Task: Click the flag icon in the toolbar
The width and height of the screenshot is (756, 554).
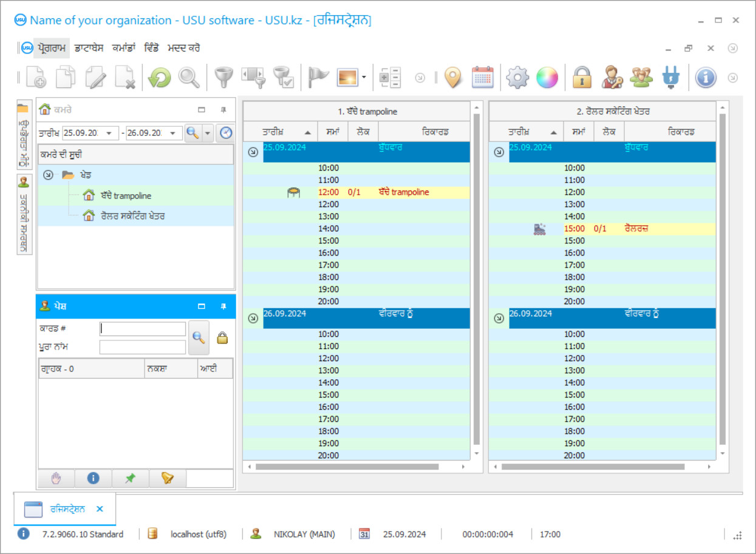Action: tap(318, 78)
